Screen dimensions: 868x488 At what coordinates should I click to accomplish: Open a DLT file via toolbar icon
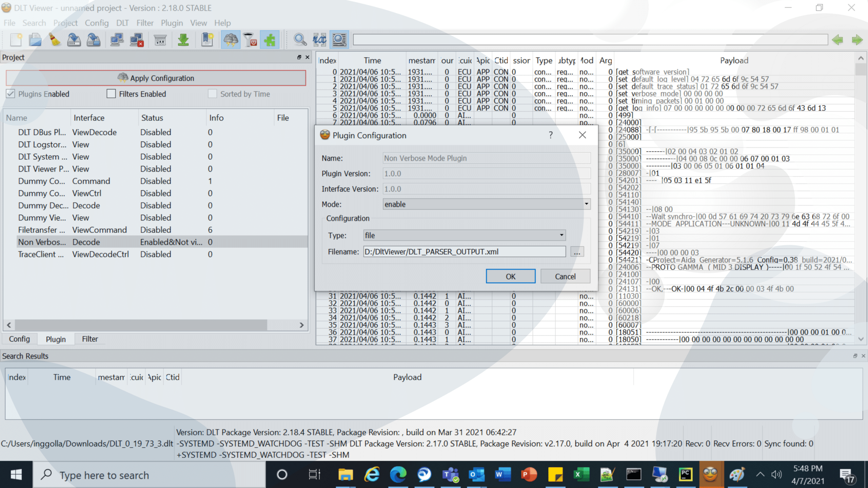[35, 40]
